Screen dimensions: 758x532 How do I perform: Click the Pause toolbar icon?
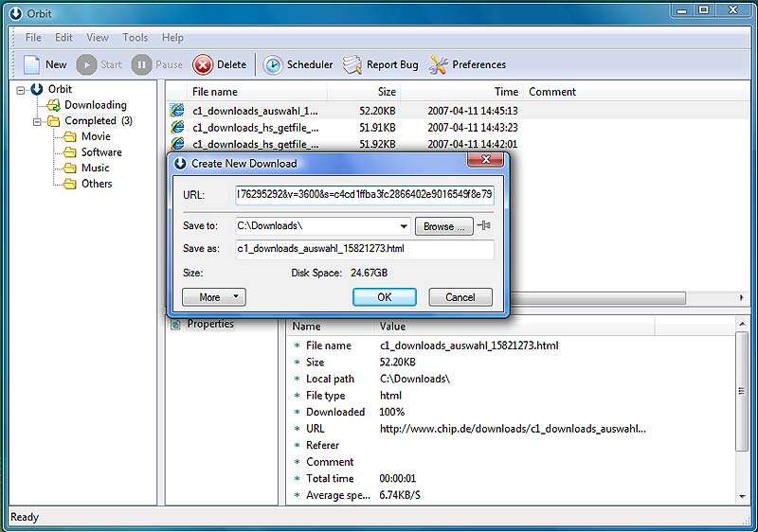click(x=141, y=64)
